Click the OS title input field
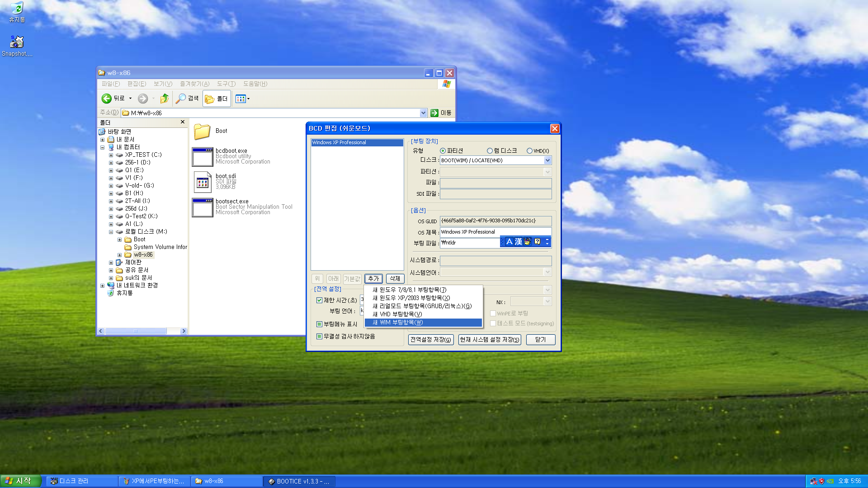This screenshot has height=488, width=868. point(496,232)
